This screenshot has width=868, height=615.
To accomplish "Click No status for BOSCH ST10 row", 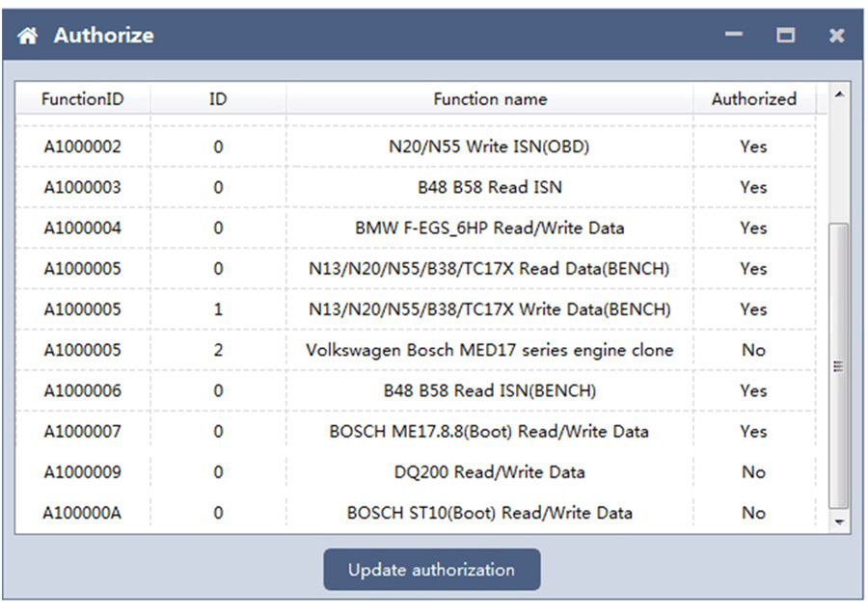I will pos(753,513).
